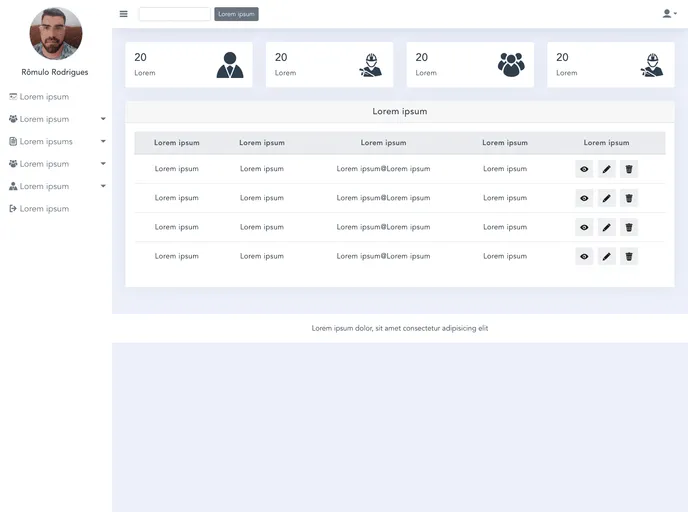Delete the third table row with the trash icon
This screenshot has width=688, height=512.
point(629,227)
